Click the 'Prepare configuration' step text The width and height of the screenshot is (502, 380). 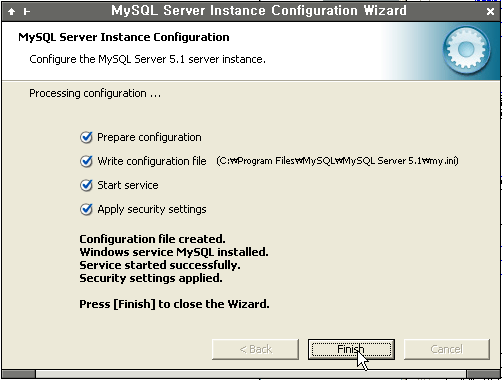click(149, 137)
